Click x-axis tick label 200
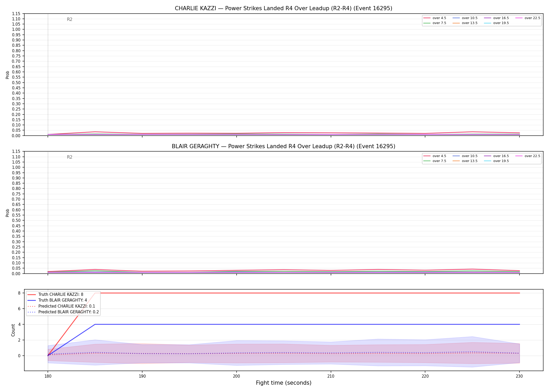Viewport: 549px width, 392px height. coord(237,376)
